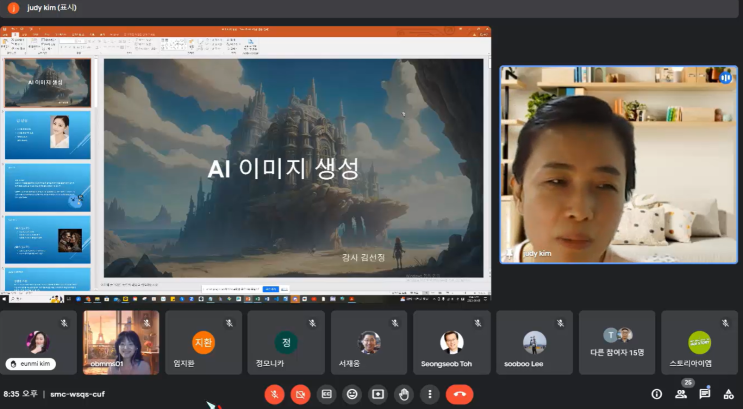Click the Seongseob Toh profile photo
The image size is (743, 409).
(x=452, y=342)
